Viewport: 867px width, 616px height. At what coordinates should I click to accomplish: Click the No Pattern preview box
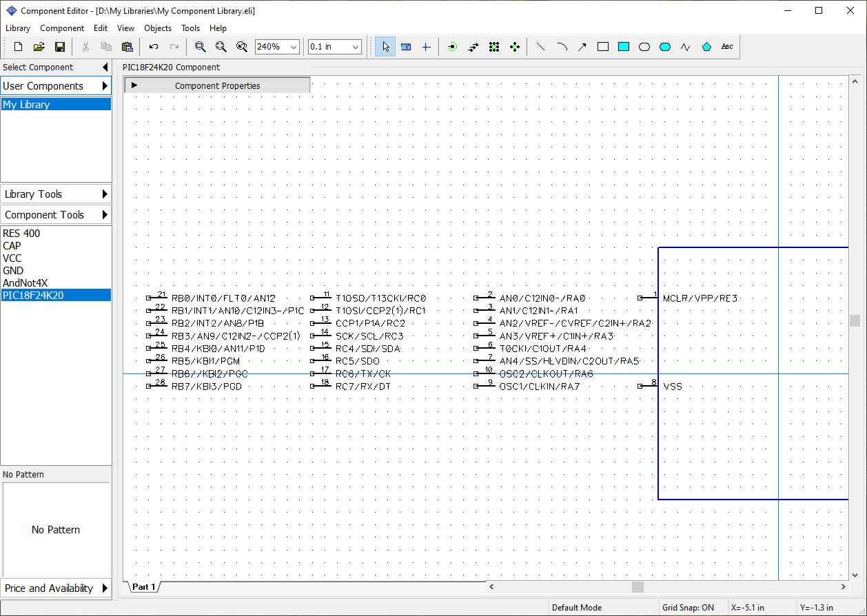click(56, 530)
